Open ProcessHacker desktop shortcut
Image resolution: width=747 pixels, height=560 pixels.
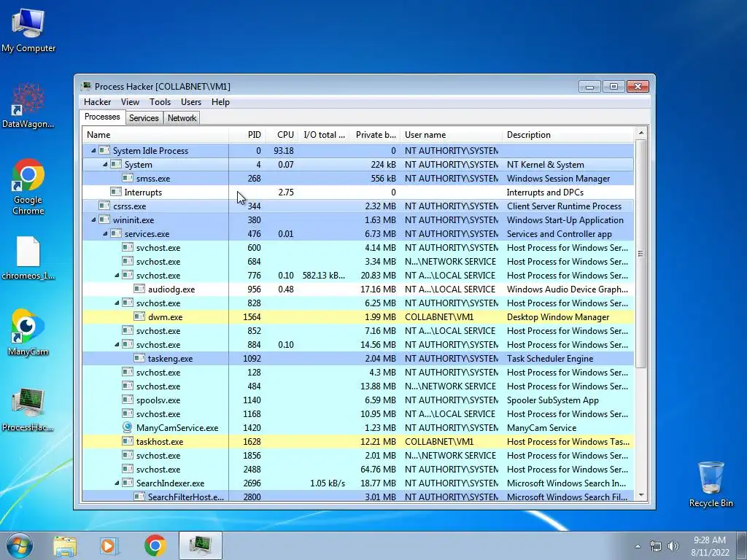pos(28,408)
